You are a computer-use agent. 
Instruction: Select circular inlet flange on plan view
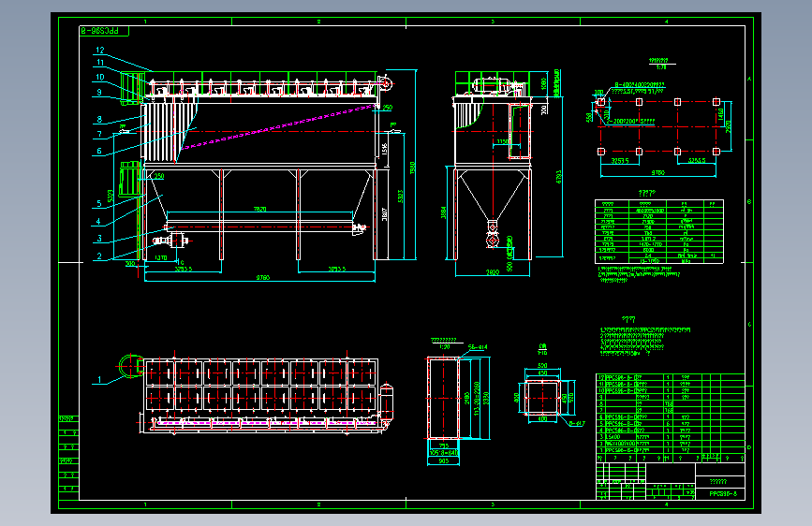point(130,366)
